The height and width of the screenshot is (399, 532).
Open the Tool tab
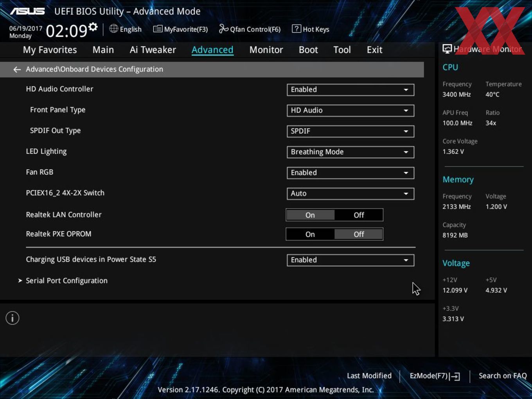pos(342,50)
